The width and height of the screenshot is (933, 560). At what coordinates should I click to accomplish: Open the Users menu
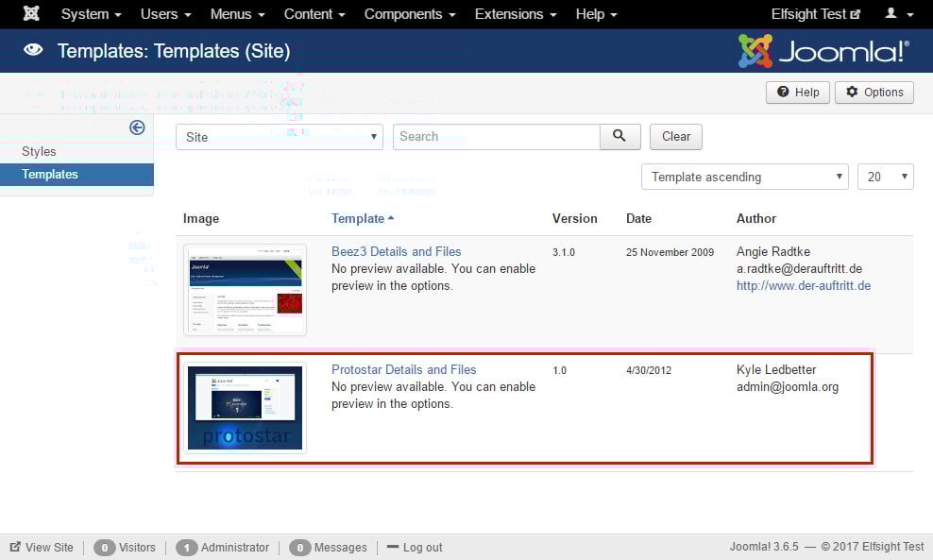[165, 13]
